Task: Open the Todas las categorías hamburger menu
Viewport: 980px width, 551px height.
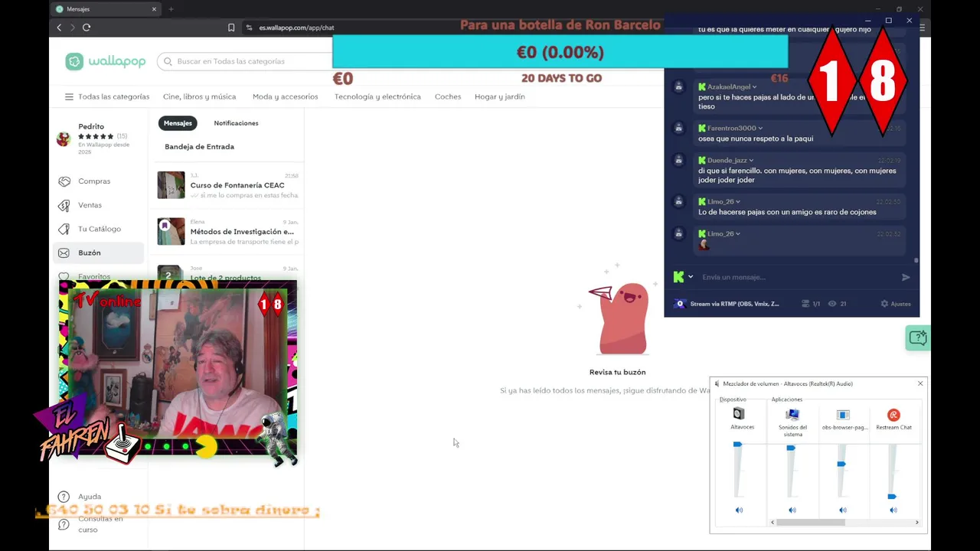Action: [x=69, y=97]
